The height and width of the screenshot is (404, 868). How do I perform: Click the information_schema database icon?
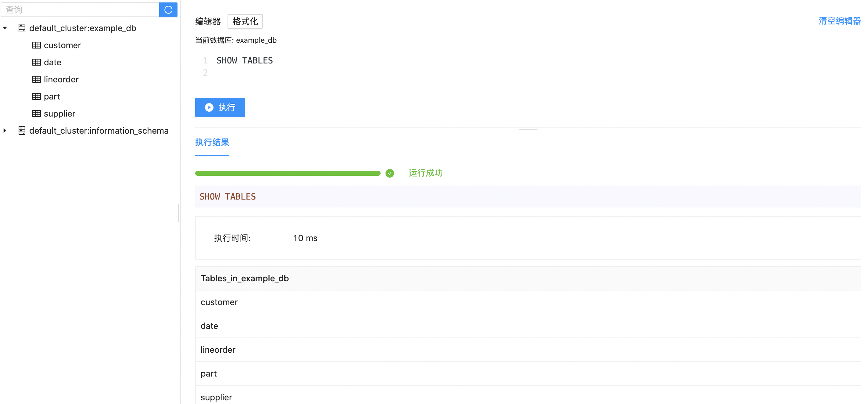[22, 131]
